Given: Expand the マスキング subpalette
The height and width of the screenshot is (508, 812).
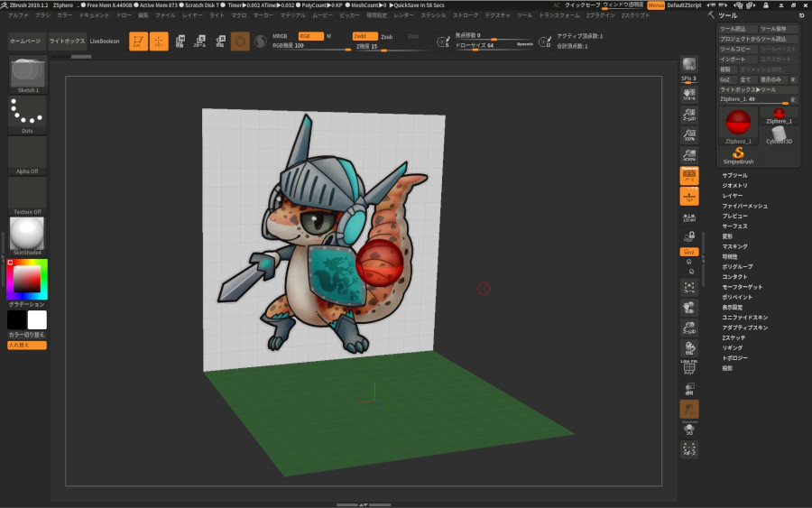Looking at the screenshot, I should click(x=734, y=246).
